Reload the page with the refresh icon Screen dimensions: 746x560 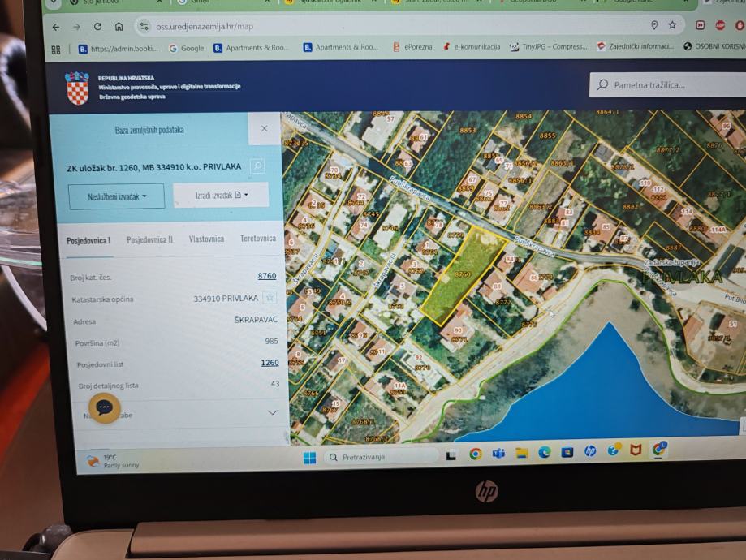[97, 27]
